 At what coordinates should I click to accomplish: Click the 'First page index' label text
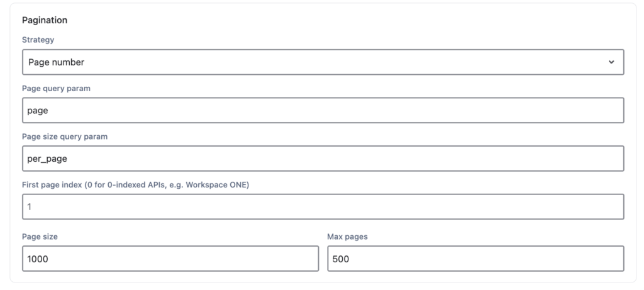[x=52, y=185]
